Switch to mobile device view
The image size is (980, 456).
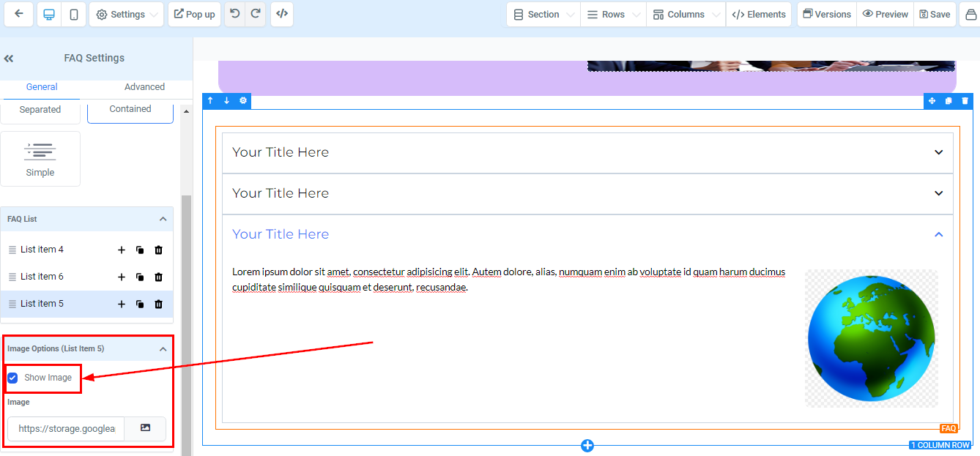pos(73,14)
